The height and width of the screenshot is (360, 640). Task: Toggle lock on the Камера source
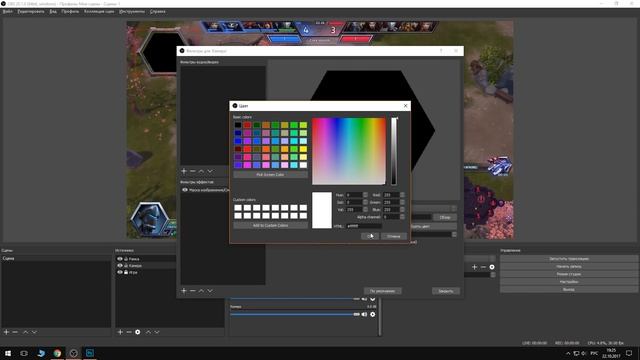click(126, 265)
